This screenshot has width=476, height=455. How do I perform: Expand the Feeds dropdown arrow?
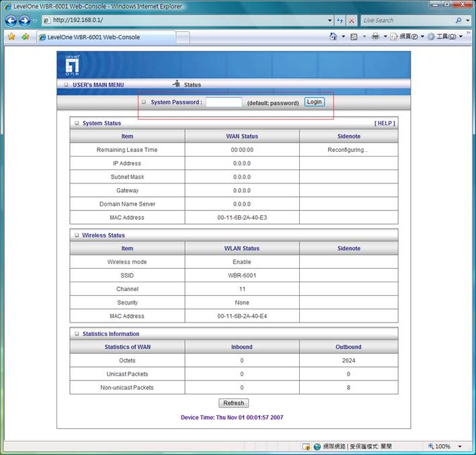(x=364, y=36)
